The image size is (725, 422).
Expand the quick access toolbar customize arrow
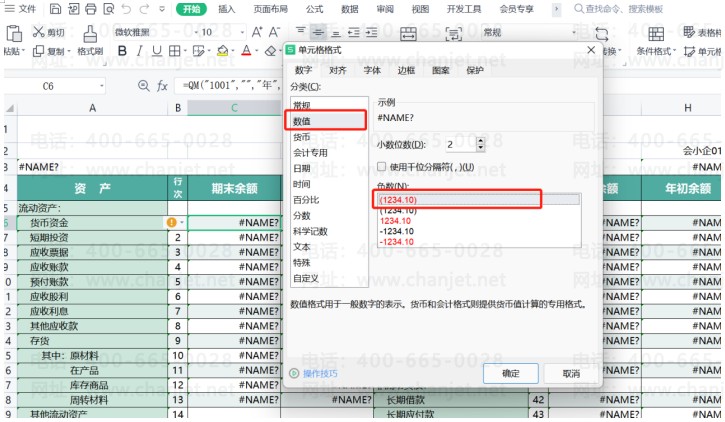(162, 8)
